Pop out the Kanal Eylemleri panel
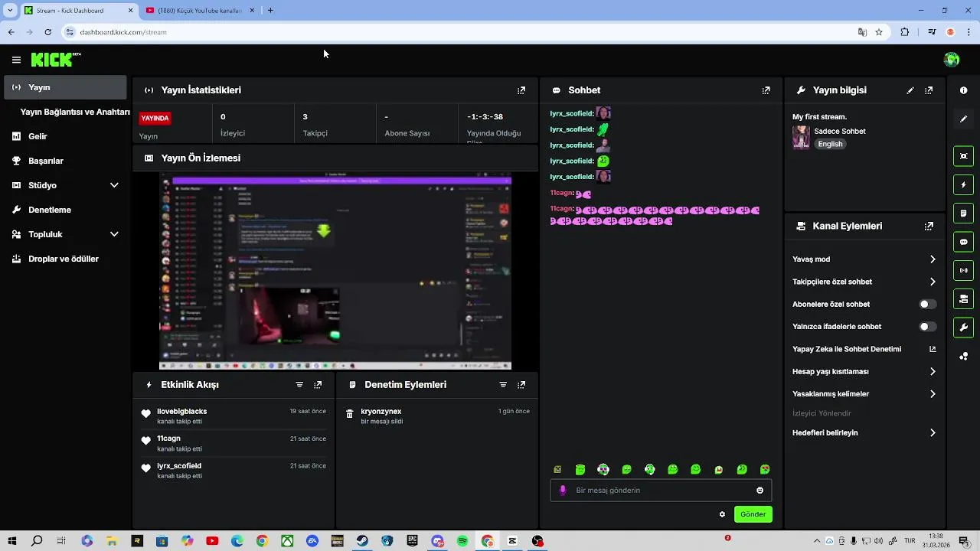 (929, 227)
